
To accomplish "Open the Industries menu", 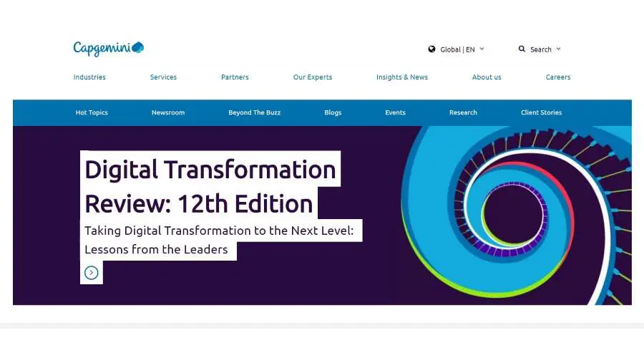I will pos(89,77).
